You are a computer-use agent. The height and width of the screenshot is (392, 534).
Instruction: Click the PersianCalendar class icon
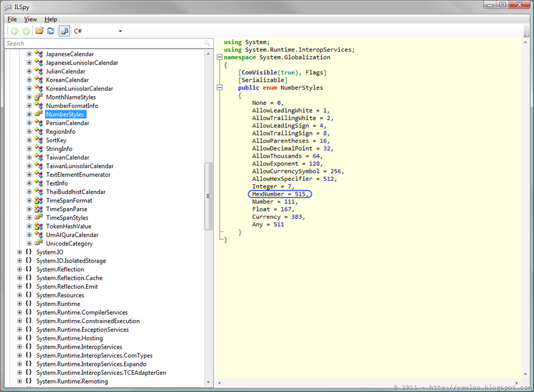(x=39, y=123)
